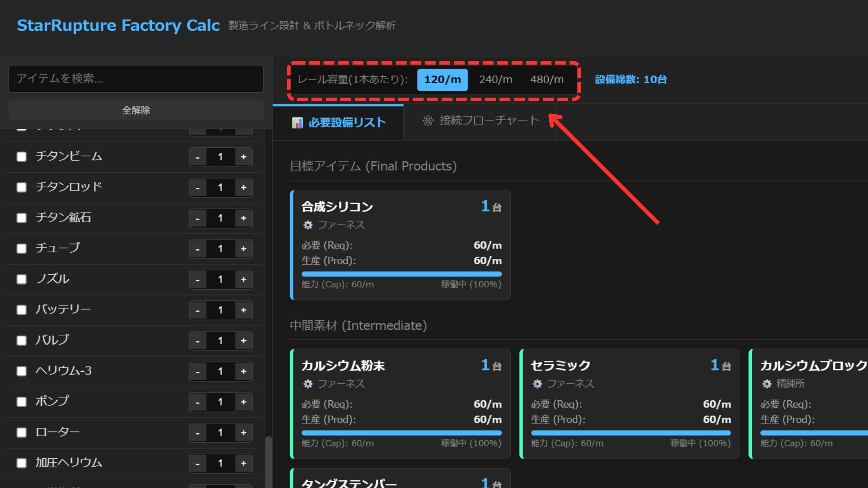Click the 全解除 clear-all button

click(136, 110)
